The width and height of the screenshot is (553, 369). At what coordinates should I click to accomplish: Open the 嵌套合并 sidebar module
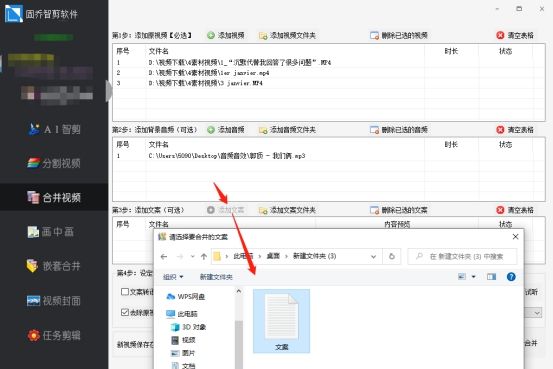click(x=54, y=266)
